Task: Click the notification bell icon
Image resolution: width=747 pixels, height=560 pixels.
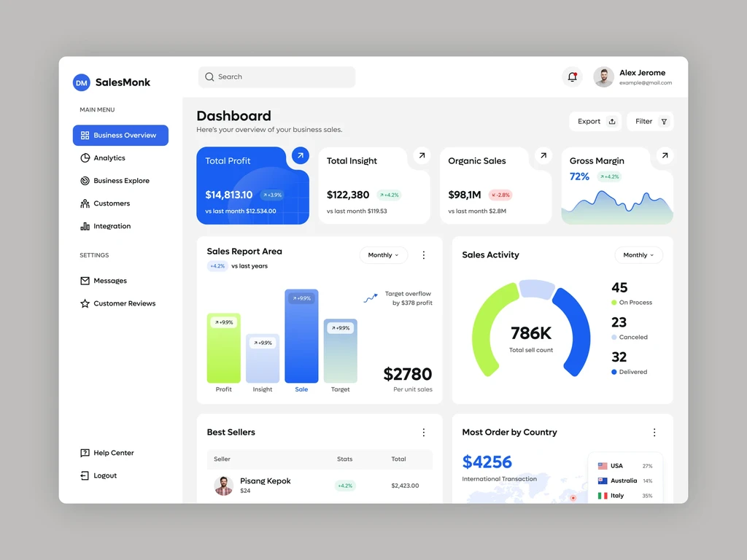Action: coord(572,77)
